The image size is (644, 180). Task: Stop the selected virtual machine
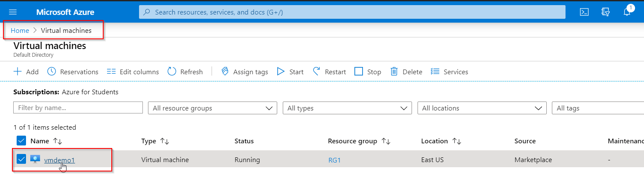coord(368,72)
